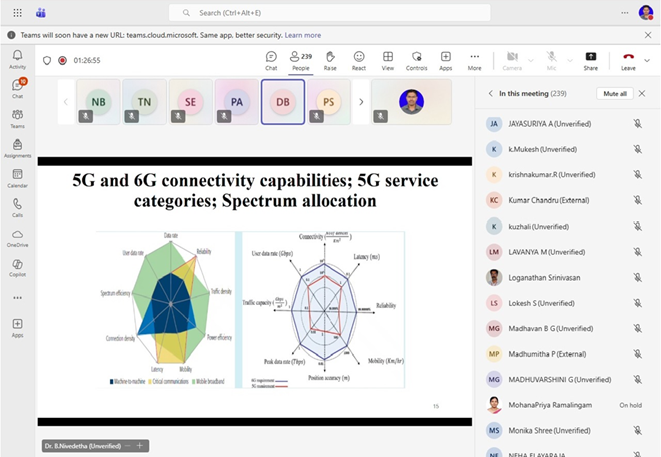Open the Calendar app in sidebar
661x457 pixels.
17,178
